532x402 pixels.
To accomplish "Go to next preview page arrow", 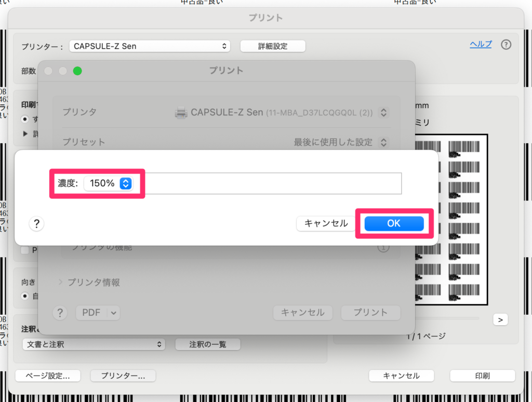I will [500, 320].
